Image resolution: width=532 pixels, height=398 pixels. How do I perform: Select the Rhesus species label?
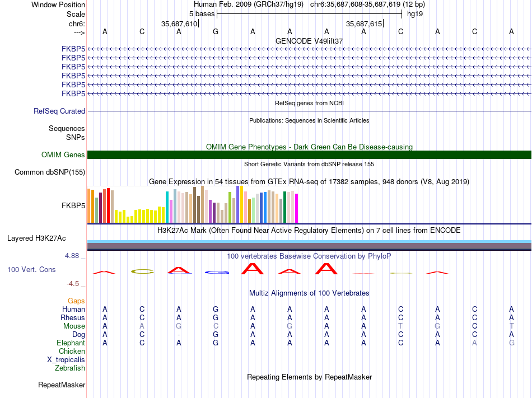pyautogui.click(x=73, y=317)
